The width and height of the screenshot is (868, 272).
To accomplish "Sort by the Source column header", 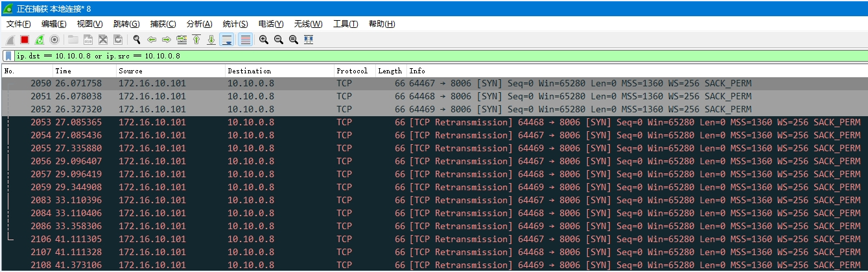I will tap(170, 71).
